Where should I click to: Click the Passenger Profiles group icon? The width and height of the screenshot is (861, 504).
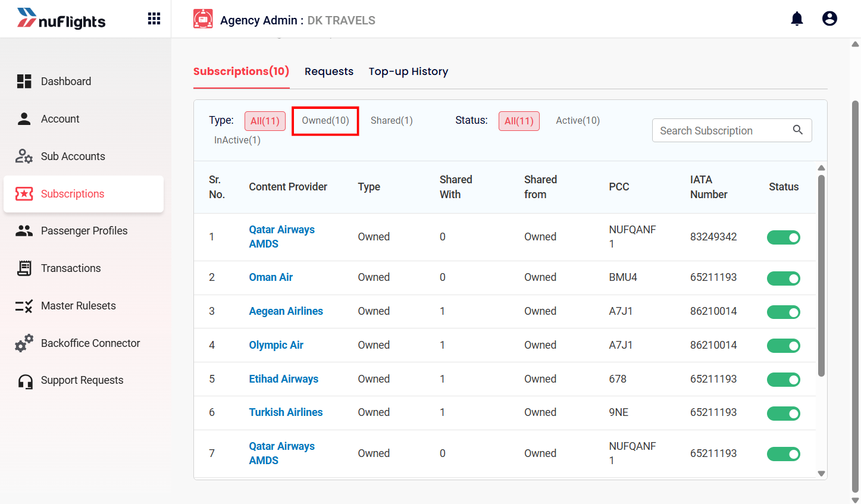(x=24, y=231)
